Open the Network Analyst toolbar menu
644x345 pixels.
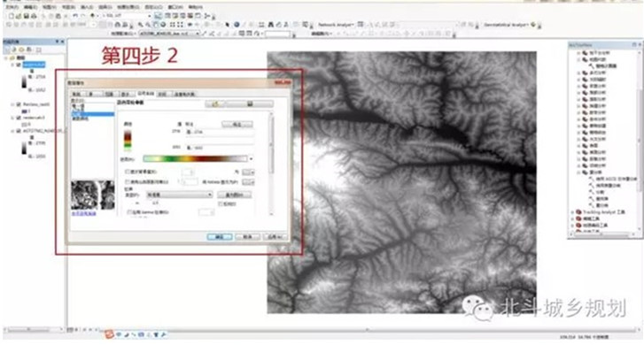pos(336,25)
